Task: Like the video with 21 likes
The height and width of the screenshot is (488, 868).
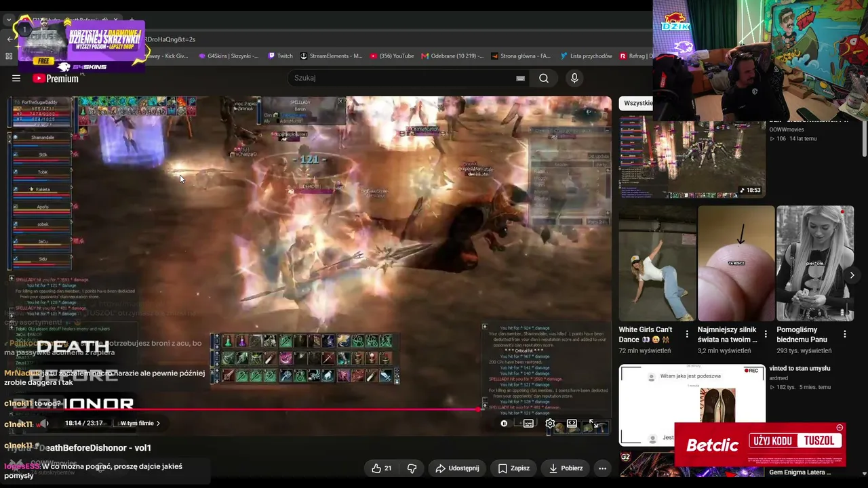Action: click(382, 468)
